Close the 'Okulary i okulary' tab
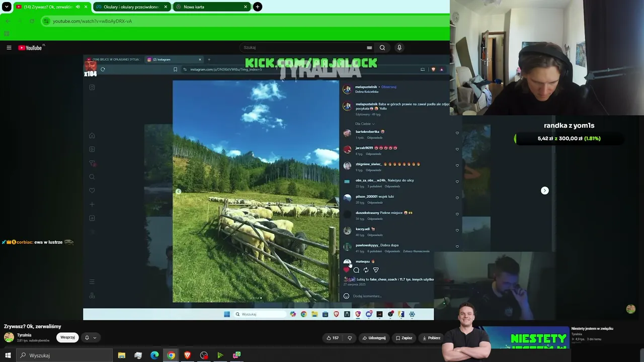Image resolution: width=644 pixels, height=362 pixels. tap(166, 7)
